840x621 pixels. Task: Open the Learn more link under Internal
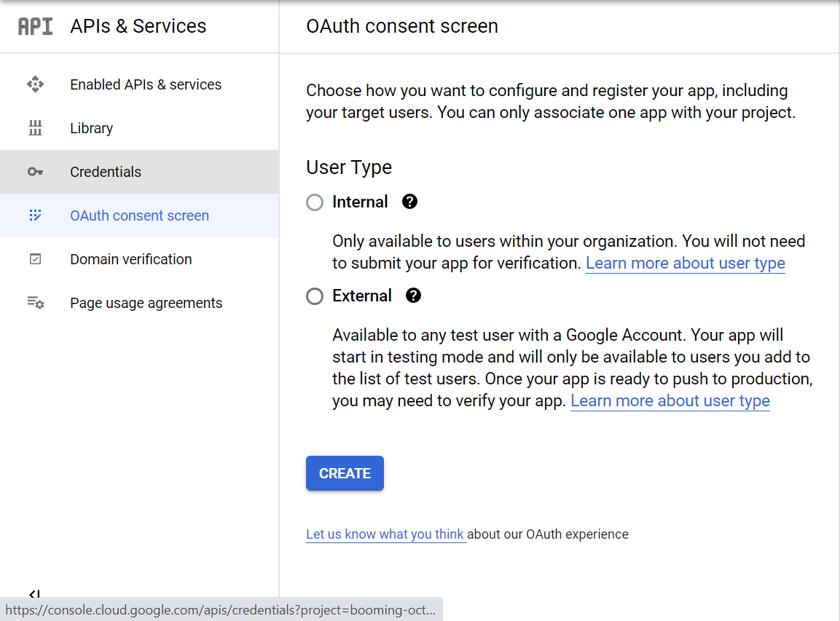click(x=685, y=263)
